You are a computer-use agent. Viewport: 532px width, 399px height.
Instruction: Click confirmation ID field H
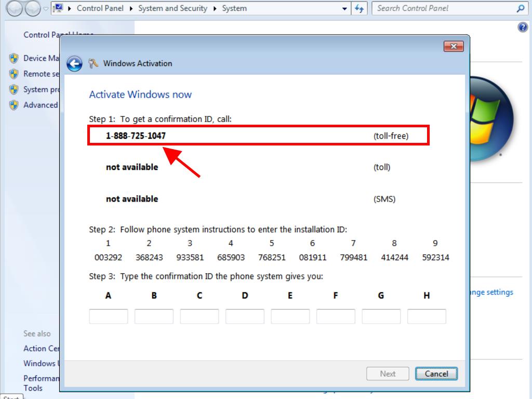427,316
